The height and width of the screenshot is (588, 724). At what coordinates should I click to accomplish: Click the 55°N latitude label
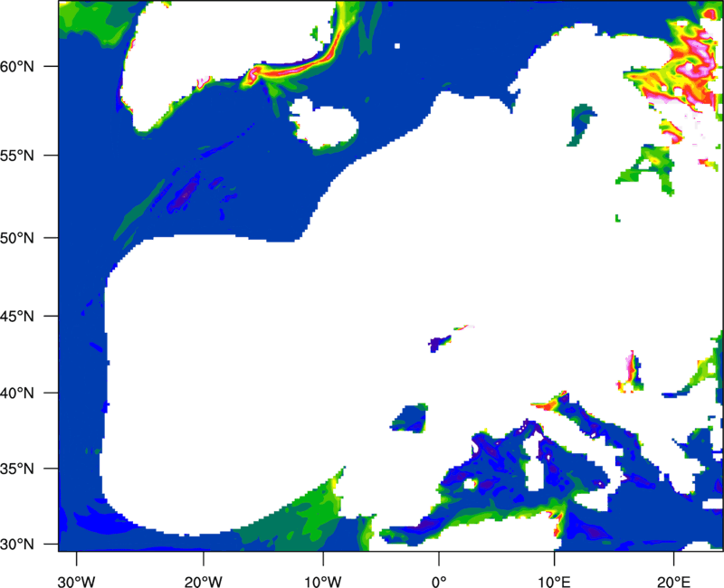(17, 156)
